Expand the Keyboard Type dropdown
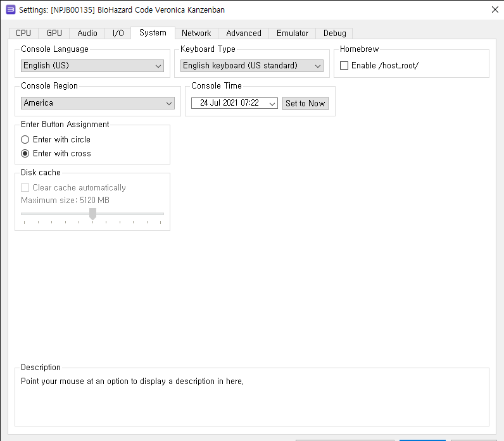504x441 pixels. tap(251, 66)
